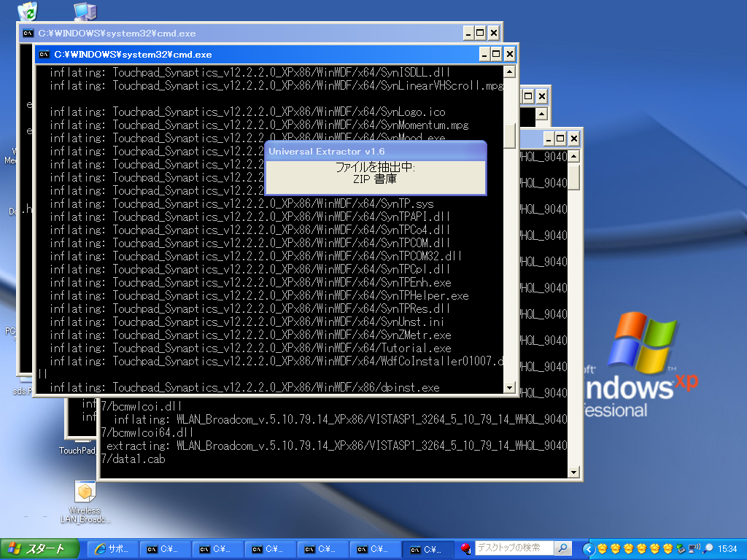Select the Wireless LAN_Broadc desktop icon
Viewport: 747px width, 560px height.
click(85, 502)
